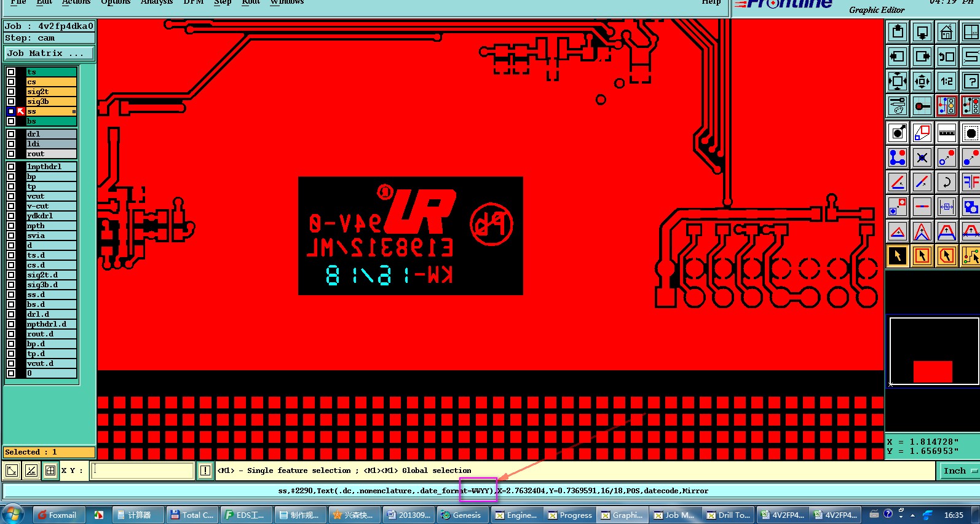
Task: Click the pan-up view icon
Action: pyautogui.click(x=898, y=32)
